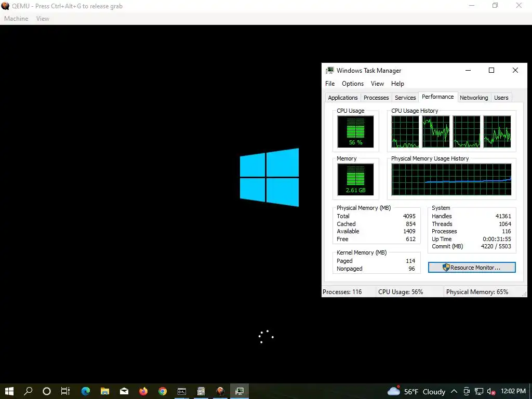Image resolution: width=532 pixels, height=399 pixels.
Task: Open File Explorer from taskbar
Action: (x=105, y=391)
